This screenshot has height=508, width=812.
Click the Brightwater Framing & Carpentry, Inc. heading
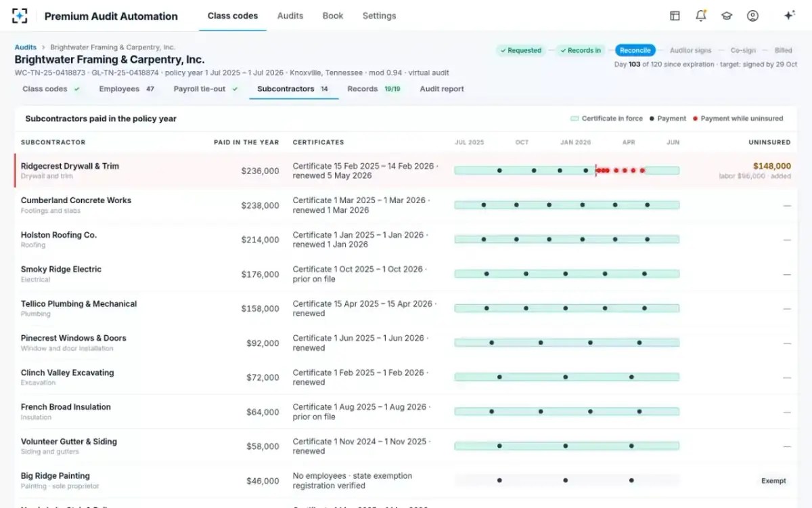coord(110,60)
